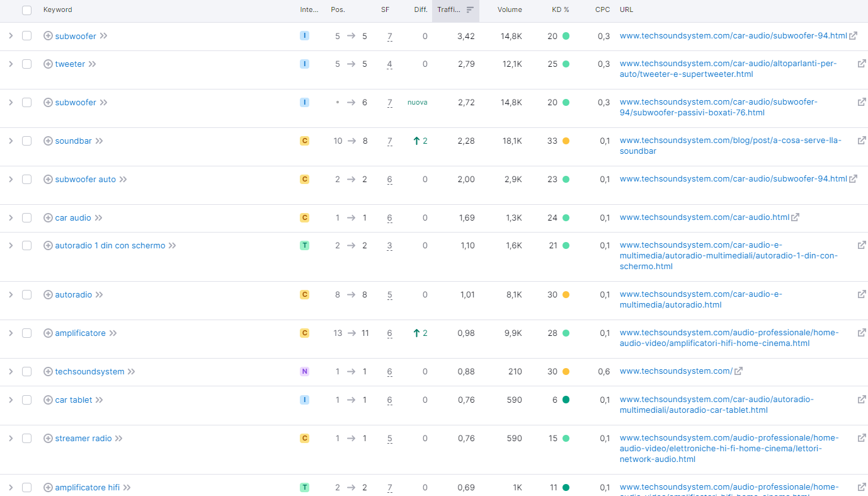Open the tweeter keyword link
Screen dimensions: 868x496
click(70, 64)
